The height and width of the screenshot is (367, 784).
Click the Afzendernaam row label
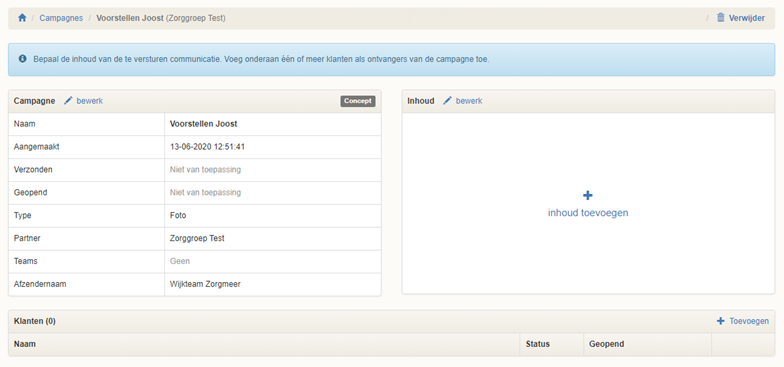[40, 284]
